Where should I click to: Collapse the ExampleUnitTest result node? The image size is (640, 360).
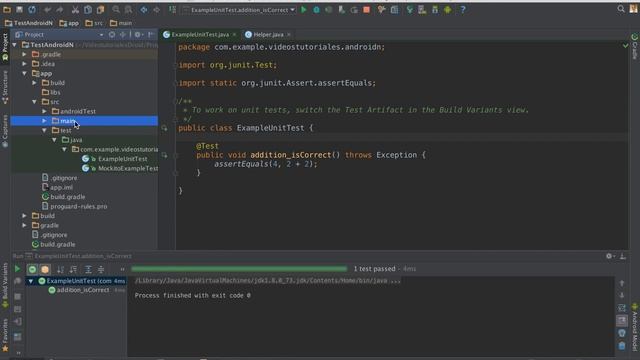pos(31,281)
